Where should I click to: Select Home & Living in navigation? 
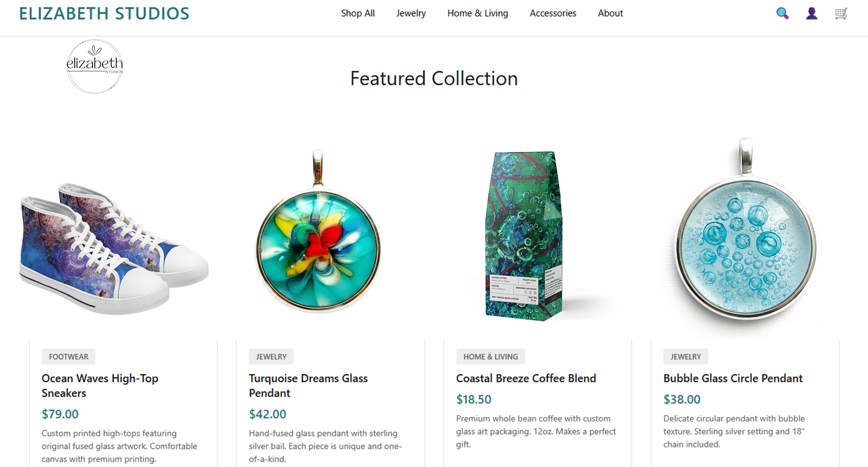coord(478,13)
